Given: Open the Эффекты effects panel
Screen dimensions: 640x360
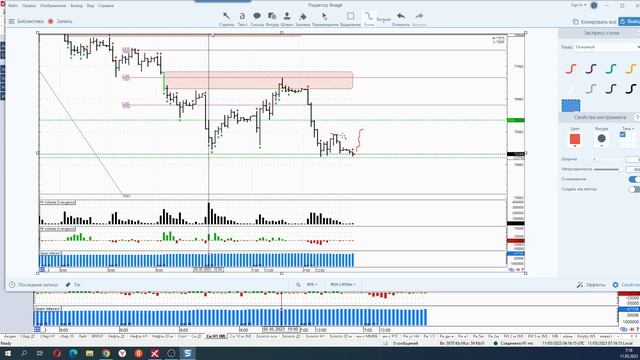Looking at the screenshot, I should click(x=591, y=284).
